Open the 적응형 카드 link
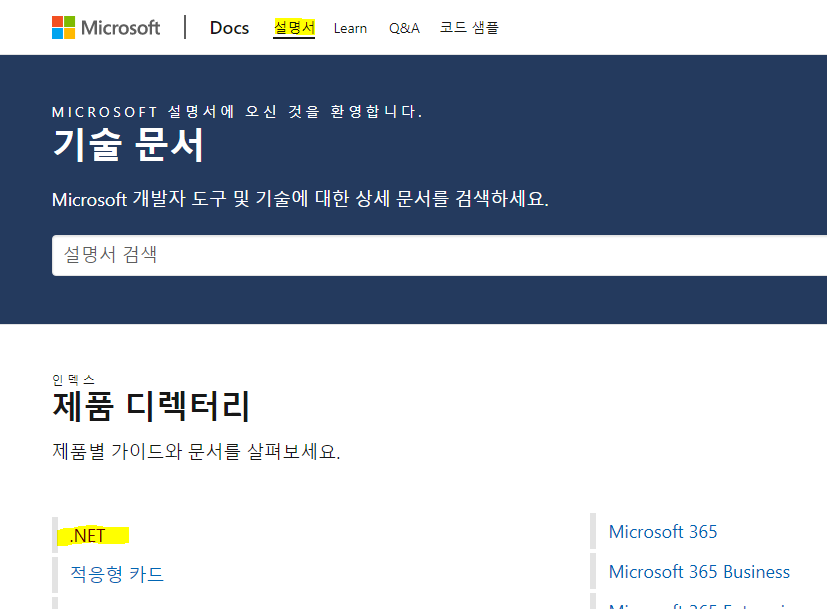This screenshot has width=827, height=609. click(x=117, y=574)
